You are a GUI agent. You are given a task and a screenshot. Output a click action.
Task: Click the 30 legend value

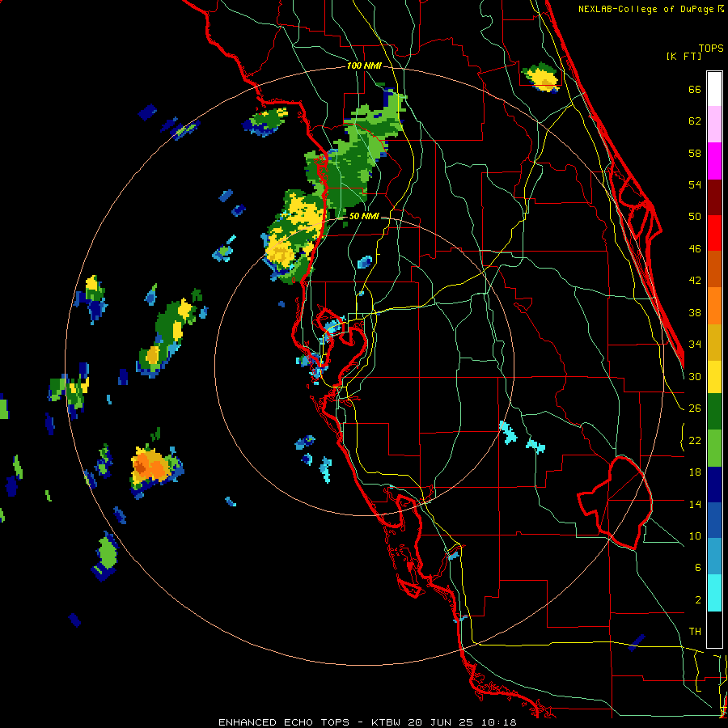pyautogui.click(x=695, y=376)
